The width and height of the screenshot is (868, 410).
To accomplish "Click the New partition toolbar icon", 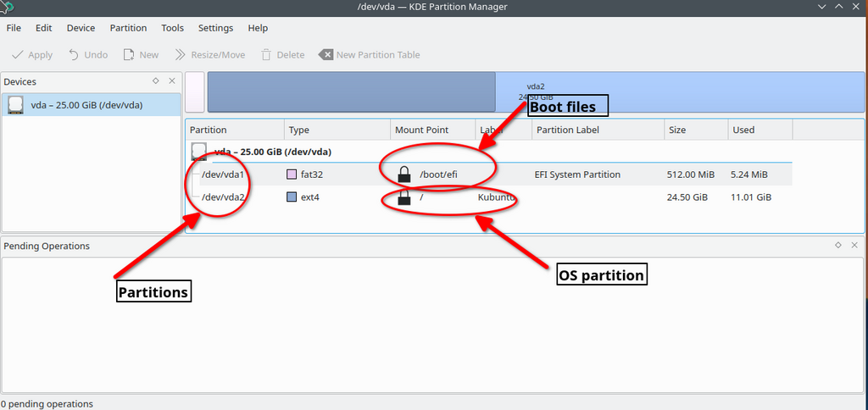I will click(129, 55).
